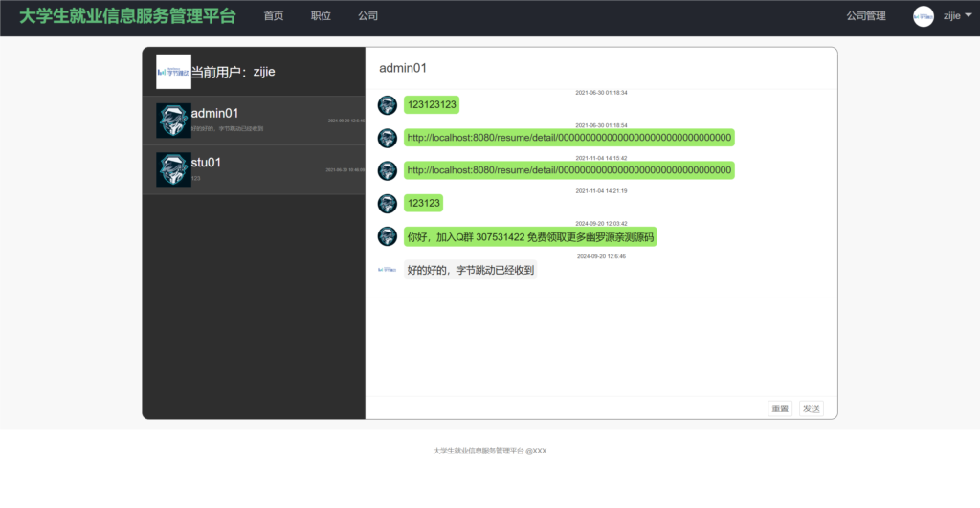Focus the message input area above buttons
Screen dimensions: 980x508
pos(601,347)
